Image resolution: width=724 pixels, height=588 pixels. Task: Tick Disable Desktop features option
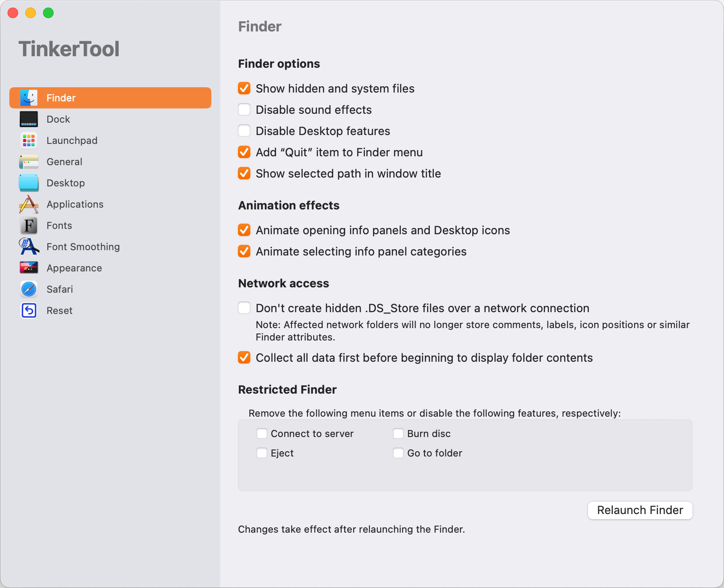click(244, 131)
